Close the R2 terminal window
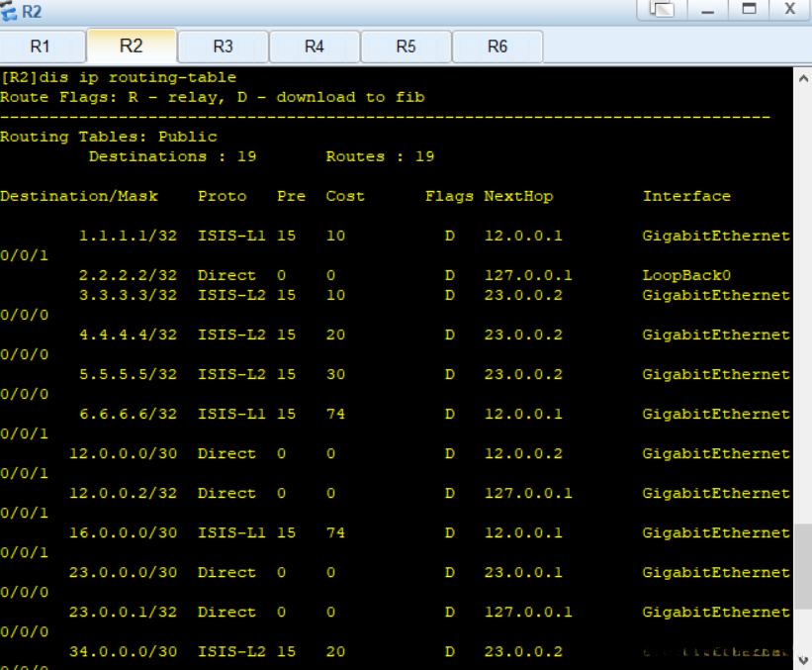 (789, 9)
